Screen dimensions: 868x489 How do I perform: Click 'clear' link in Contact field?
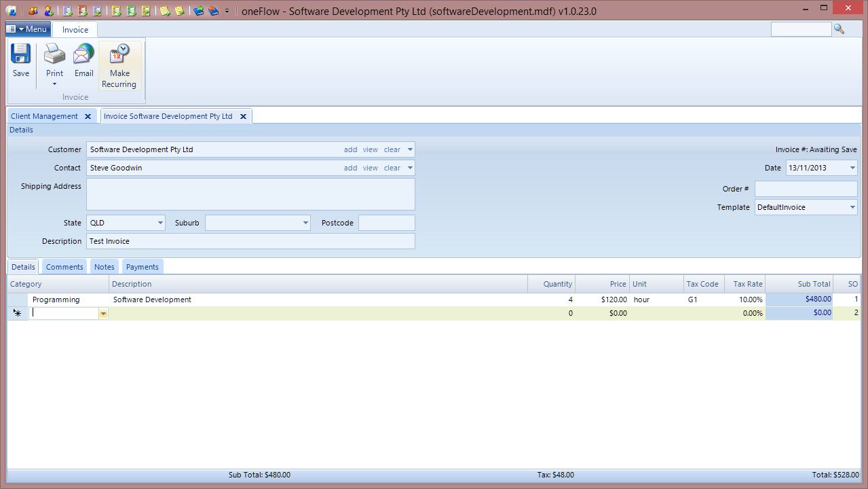tap(392, 168)
